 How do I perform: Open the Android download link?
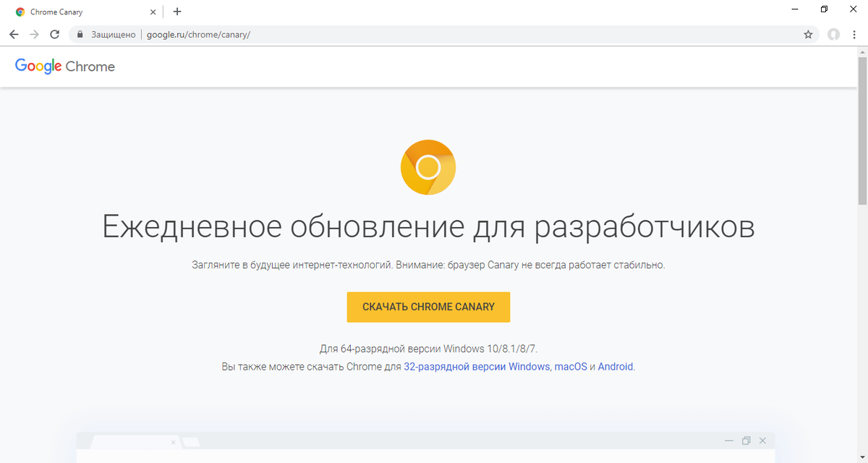click(616, 367)
